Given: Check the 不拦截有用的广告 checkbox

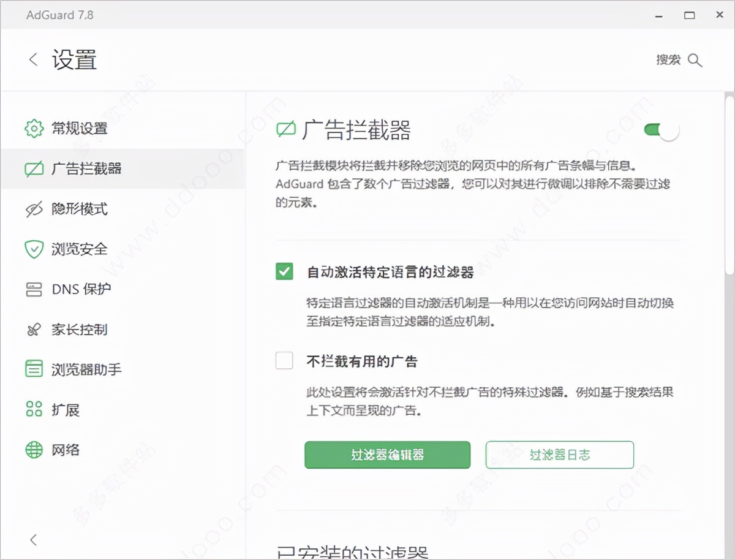Looking at the screenshot, I should tap(284, 361).
